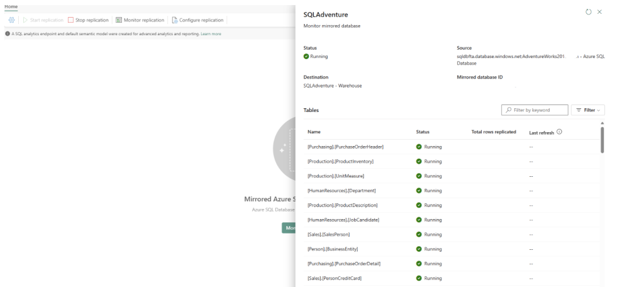The width and height of the screenshot is (644, 287).
Task: Click running status icon for ProductDescription
Action: coord(419,205)
